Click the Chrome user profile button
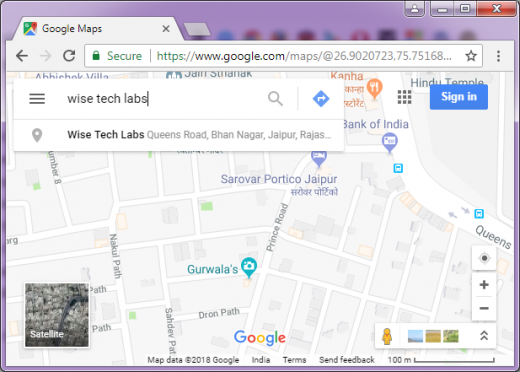 pos(414,8)
